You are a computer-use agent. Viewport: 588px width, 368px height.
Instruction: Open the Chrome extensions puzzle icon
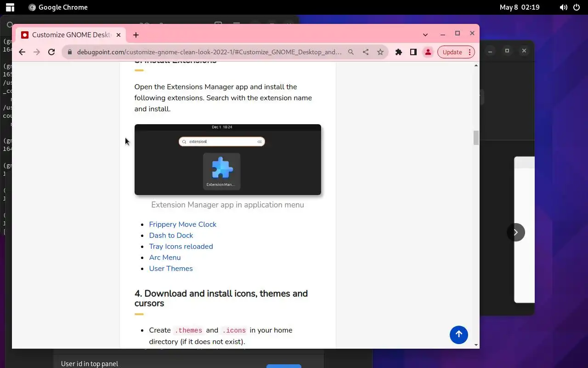click(399, 52)
